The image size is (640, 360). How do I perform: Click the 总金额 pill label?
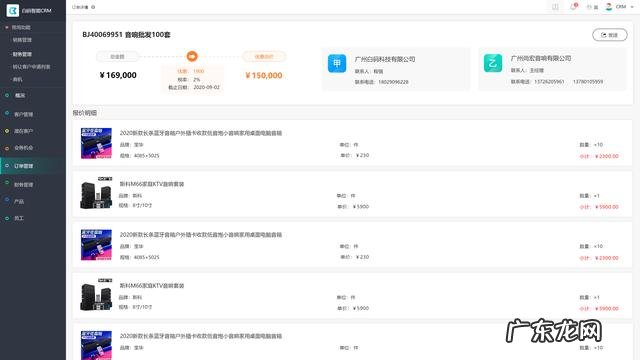(118, 57)
